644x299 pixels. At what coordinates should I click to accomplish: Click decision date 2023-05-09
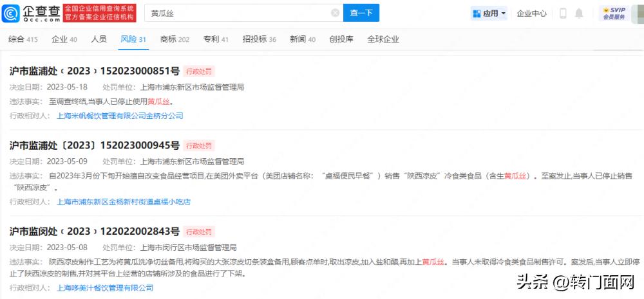tap(67, 161)
